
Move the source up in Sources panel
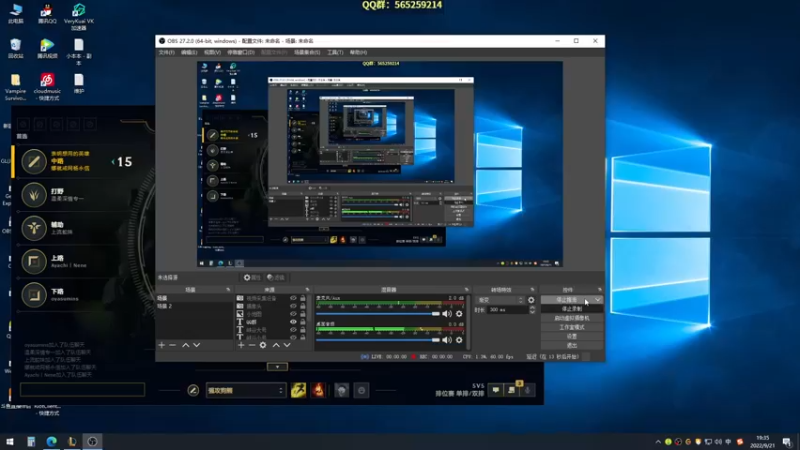(x=276, y=345)
